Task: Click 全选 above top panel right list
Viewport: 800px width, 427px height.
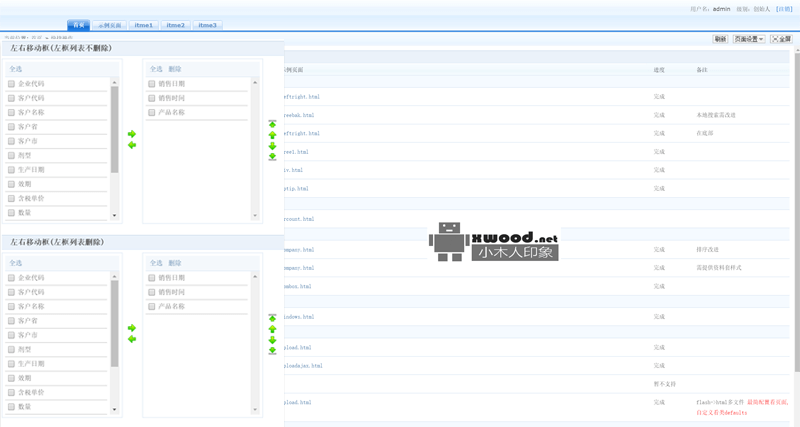Action: click(x=156, y=69)
